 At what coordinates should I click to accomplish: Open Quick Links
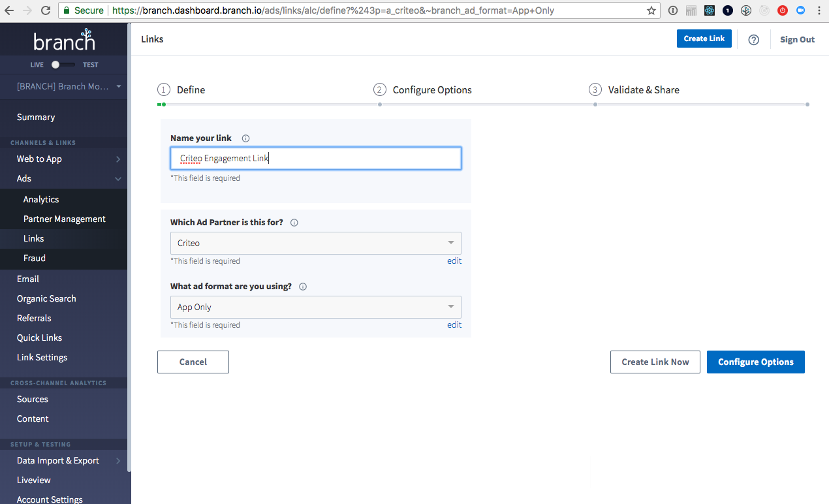tap(39, 338)
